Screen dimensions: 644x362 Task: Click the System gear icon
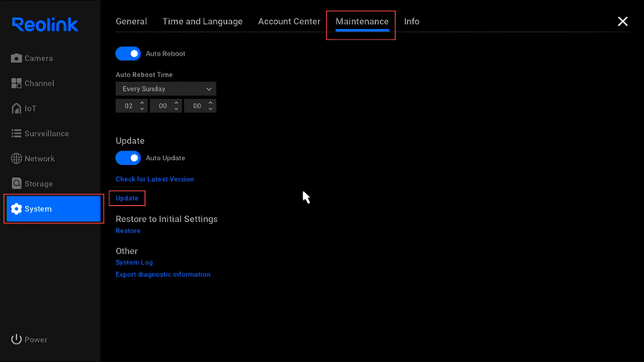(x=17, y=209)
